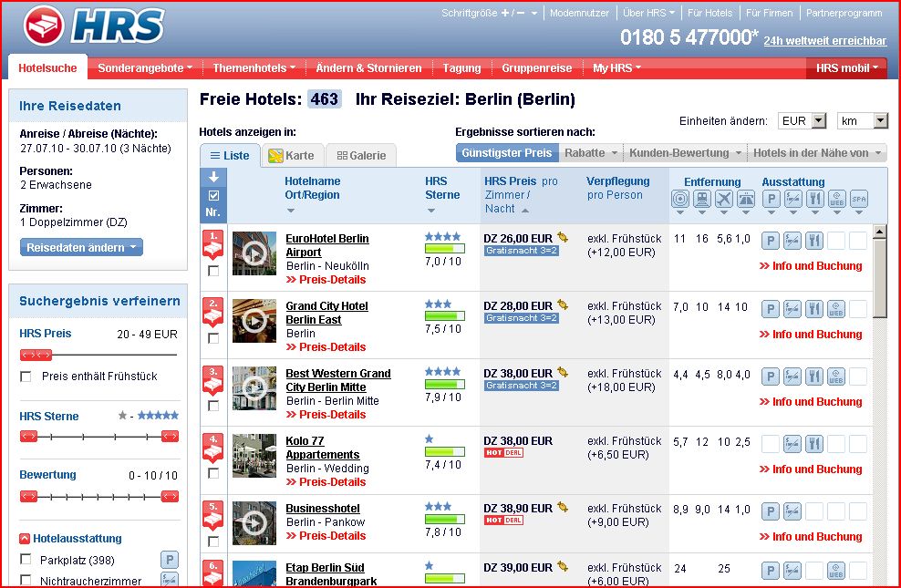Click restaurant icon for Grand City Hotel
Viewport: 901px width, 588px height.
tap(814, 309)
